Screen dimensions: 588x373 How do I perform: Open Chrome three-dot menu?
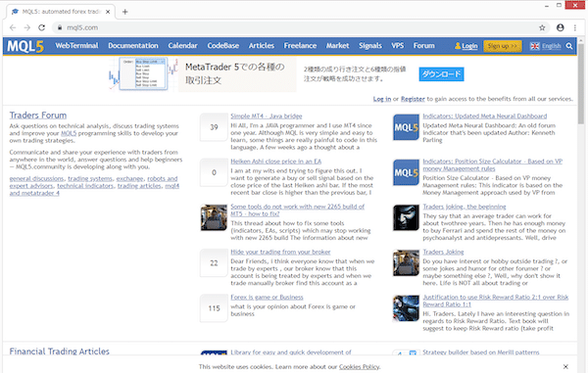coord(575,27)
